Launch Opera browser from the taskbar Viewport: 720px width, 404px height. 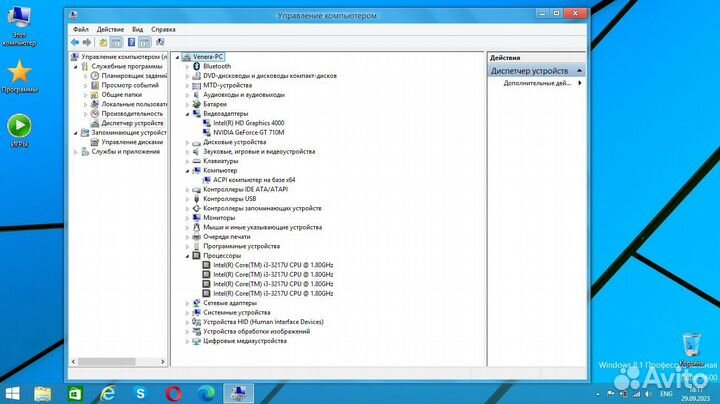(173, 393)
